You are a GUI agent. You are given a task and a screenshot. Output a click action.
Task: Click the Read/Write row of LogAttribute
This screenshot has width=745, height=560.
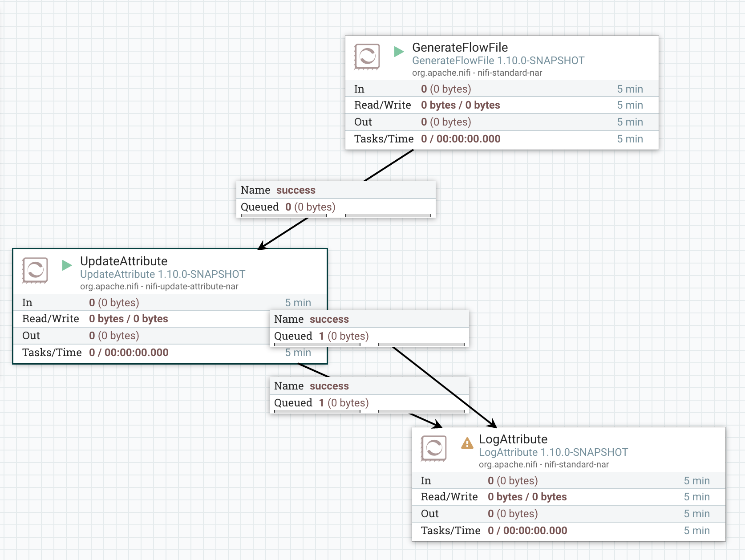[x=568, y=497]
